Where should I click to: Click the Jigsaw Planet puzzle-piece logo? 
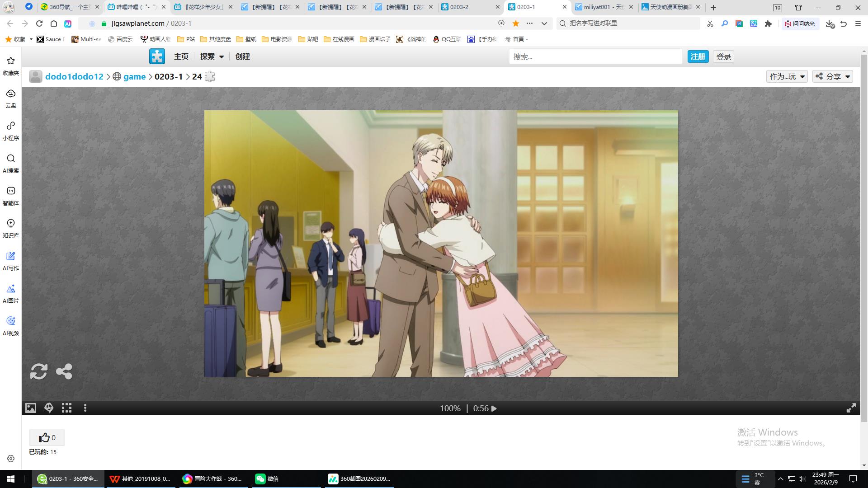pyautogui.click(x=157, y=56)
